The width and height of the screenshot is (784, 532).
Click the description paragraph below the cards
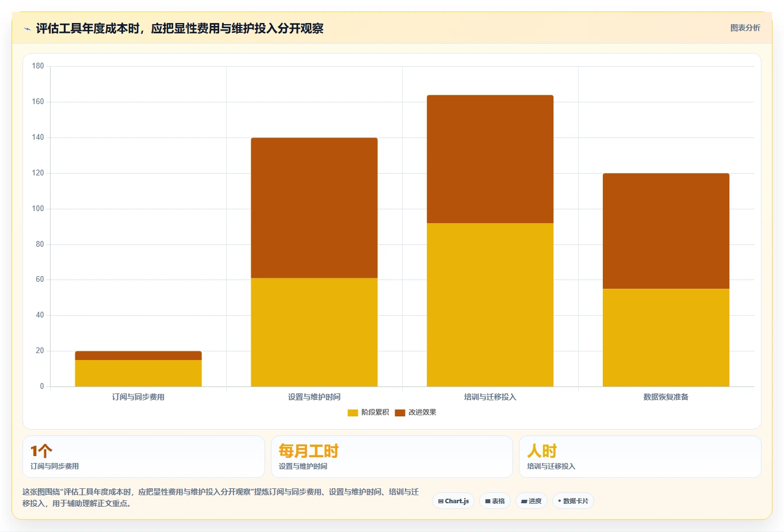click(221, 497)
